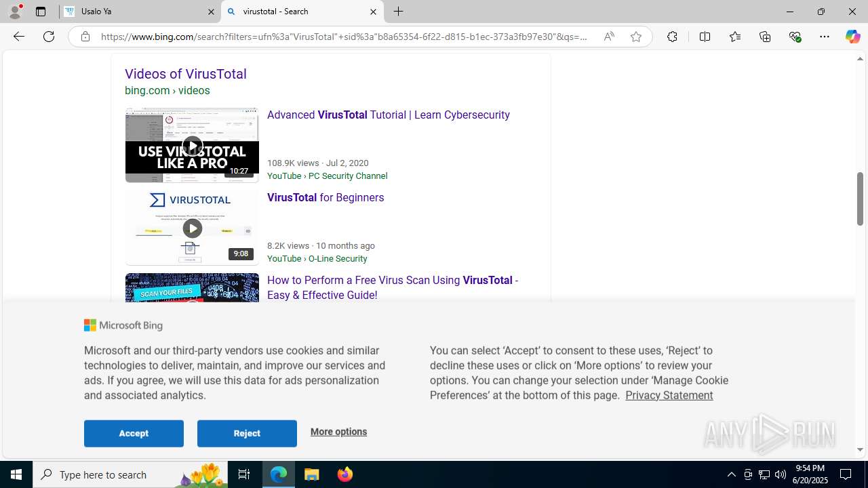868x488 pixels.
Task: View site information lock icon
Action: pos(85,37)
